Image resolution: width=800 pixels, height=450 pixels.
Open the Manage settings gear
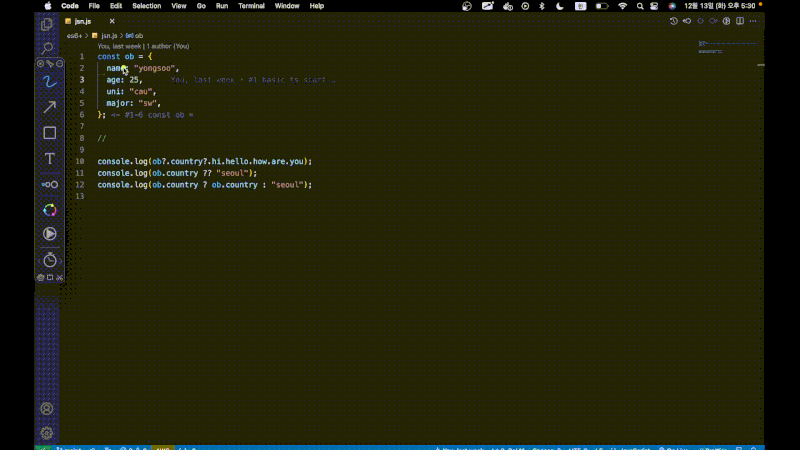pos(47,433)
